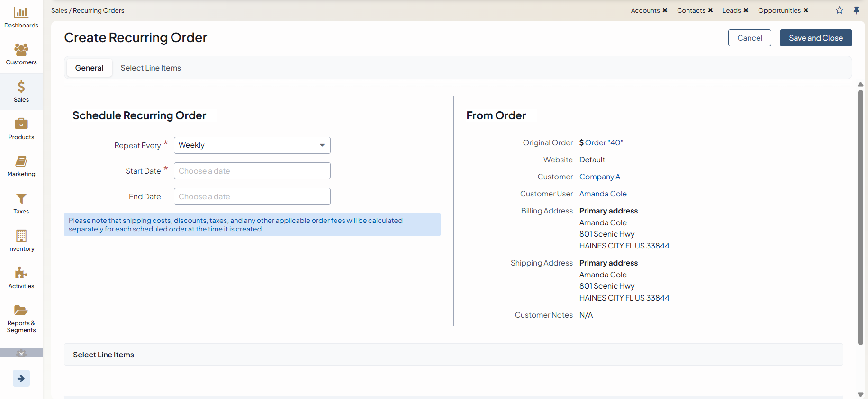Viewport: 868px width, 399px height.
Task: Open the Customers menu icon
Action: click(21, 50)
